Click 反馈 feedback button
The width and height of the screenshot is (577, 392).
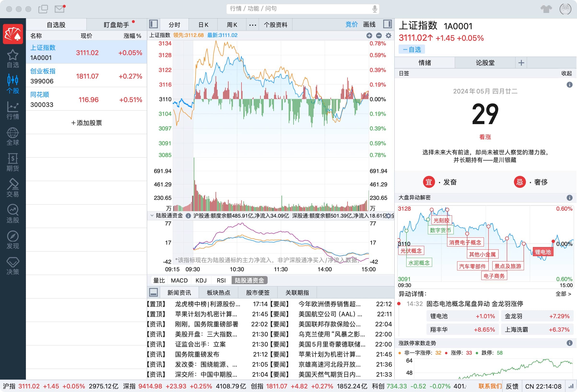click(512, 386)
